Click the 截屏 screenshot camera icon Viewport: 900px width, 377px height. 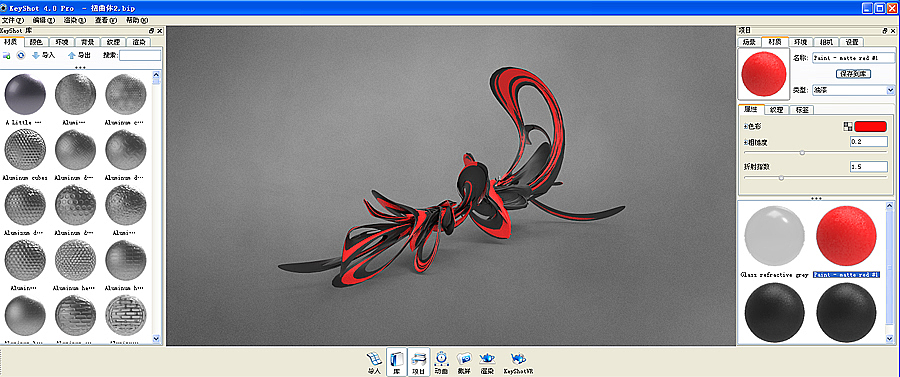click(x=464, y=362)
